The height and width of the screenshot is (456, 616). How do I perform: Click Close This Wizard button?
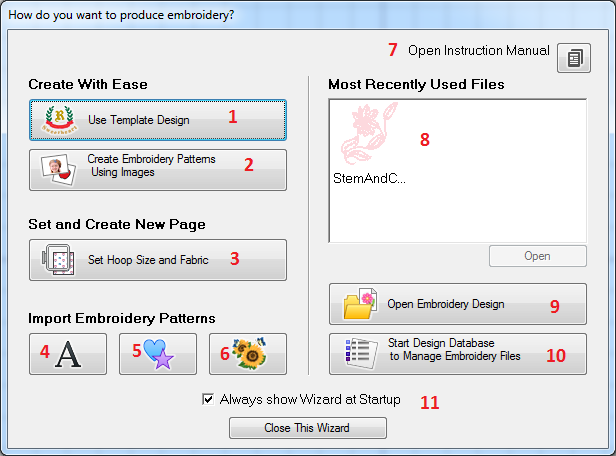pos(308,428)
